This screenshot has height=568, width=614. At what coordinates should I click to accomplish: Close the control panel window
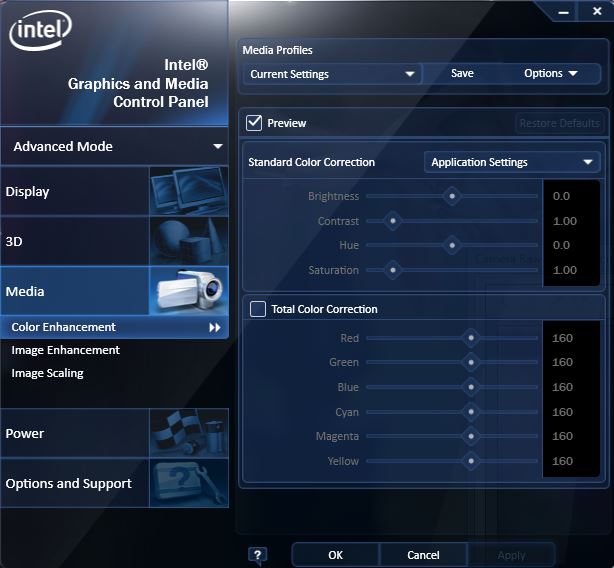point(597,11)
